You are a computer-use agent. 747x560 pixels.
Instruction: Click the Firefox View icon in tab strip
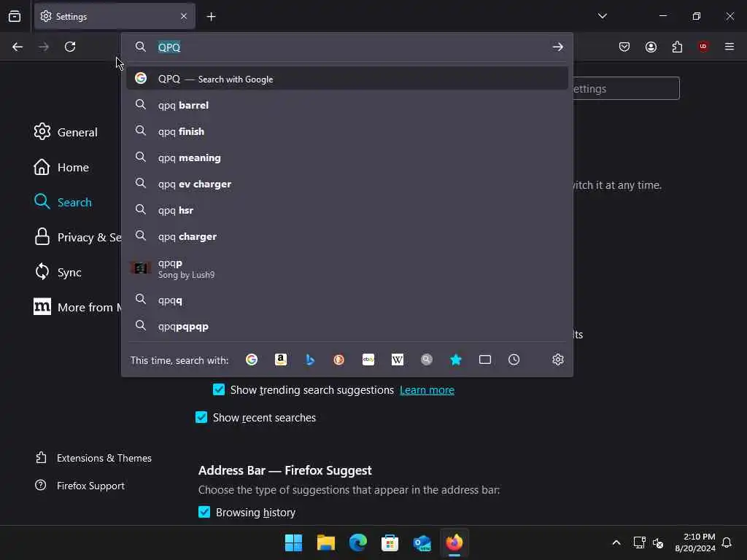tap(15, 16)
